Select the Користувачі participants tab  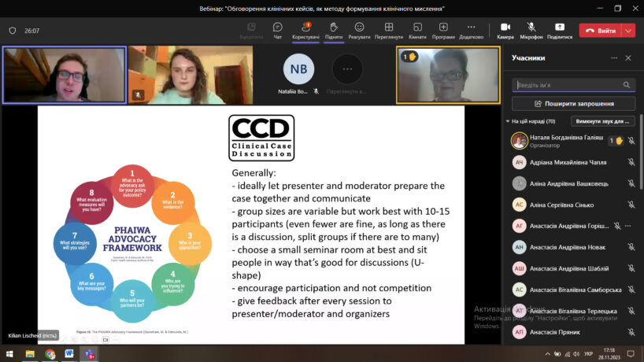point(305,30)
